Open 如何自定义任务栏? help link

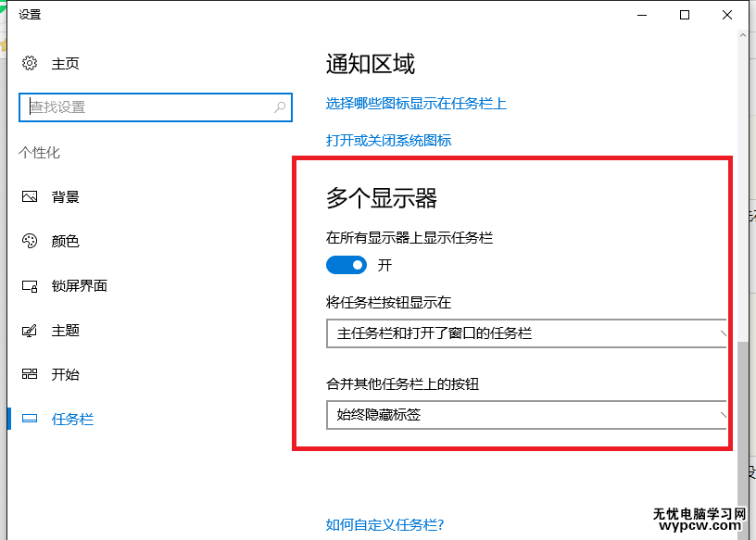click(384, 524)
